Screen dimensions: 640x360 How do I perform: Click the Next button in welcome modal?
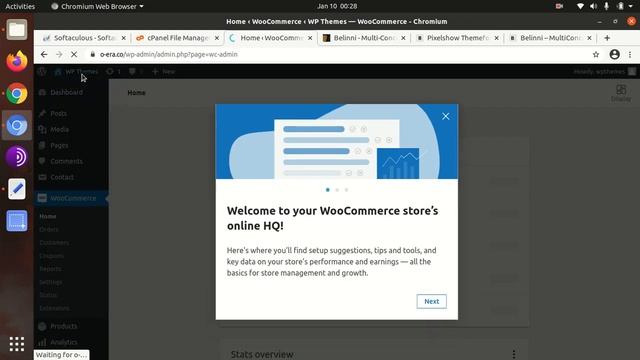[x=431, y=301]
